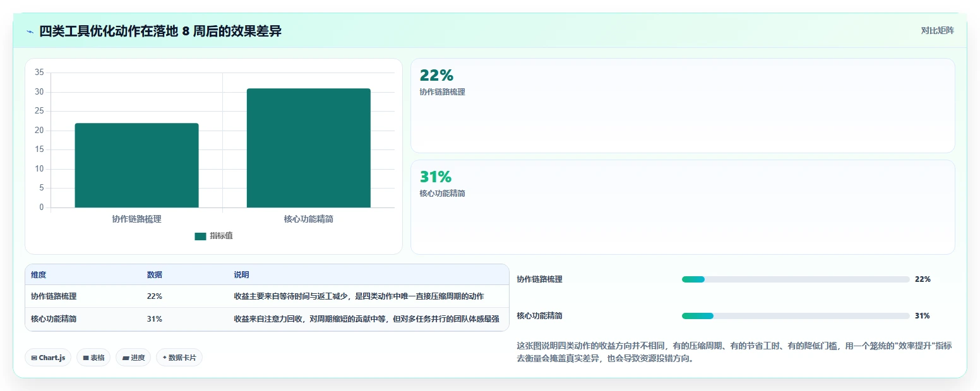
Task: Click 核心功能精简 cell in the table
Action: (54, 319)
